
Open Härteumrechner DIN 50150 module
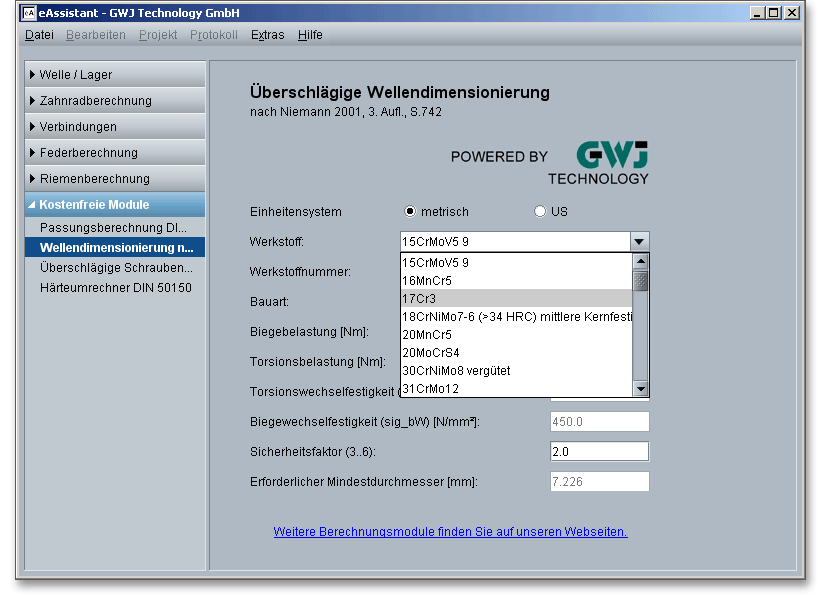point(115,288)
